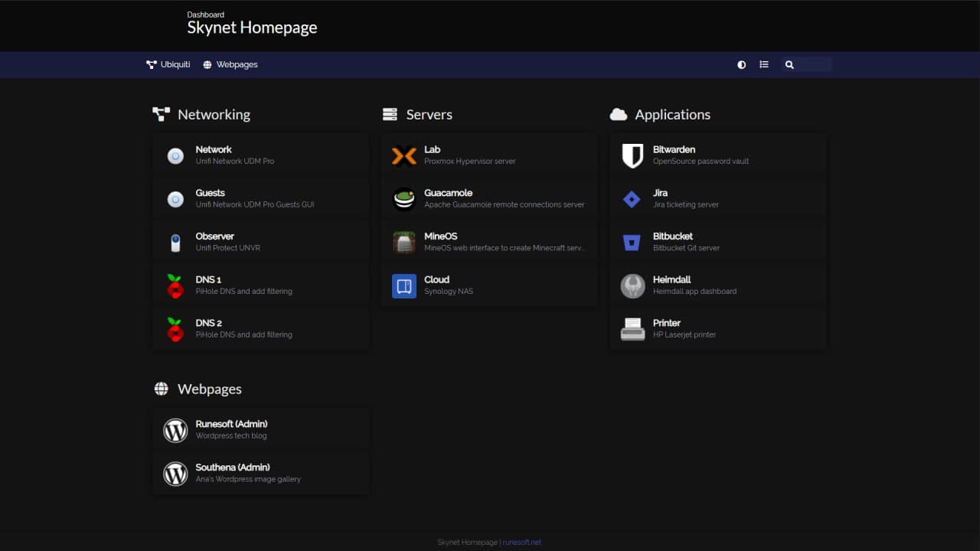Open the Observer Unifi Protect entry

[x=215, y=236]
